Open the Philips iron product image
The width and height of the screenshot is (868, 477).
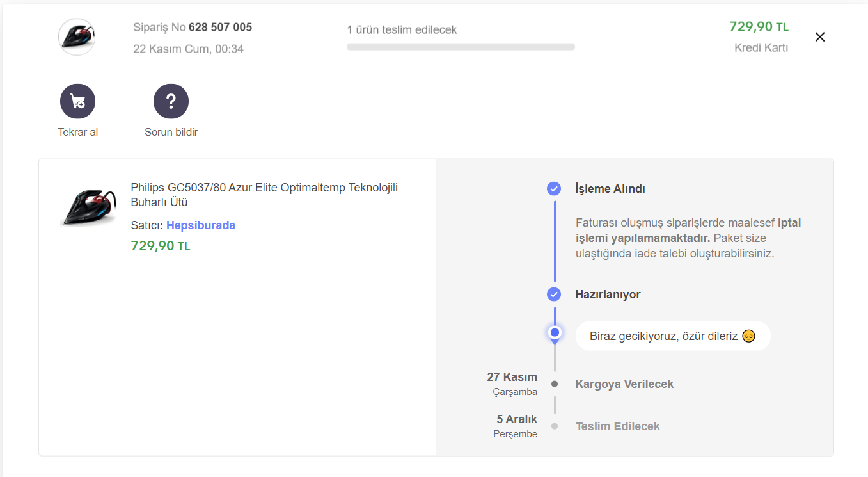pos(89,207)
